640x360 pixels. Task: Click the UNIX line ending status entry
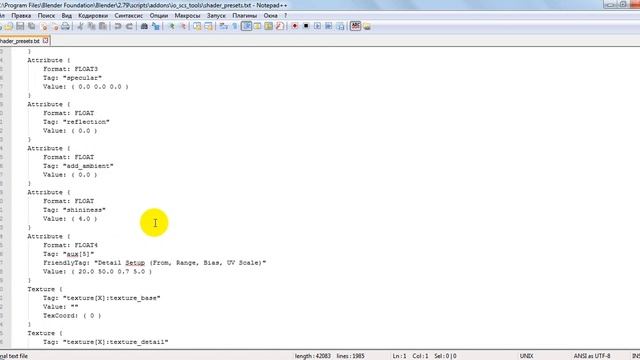pos(527,356)
